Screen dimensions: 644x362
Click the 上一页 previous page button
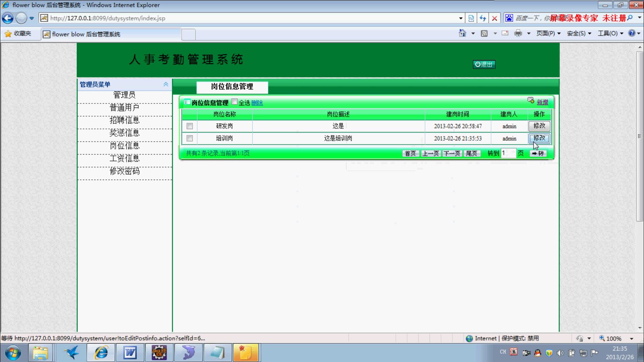tap(431, 154)
